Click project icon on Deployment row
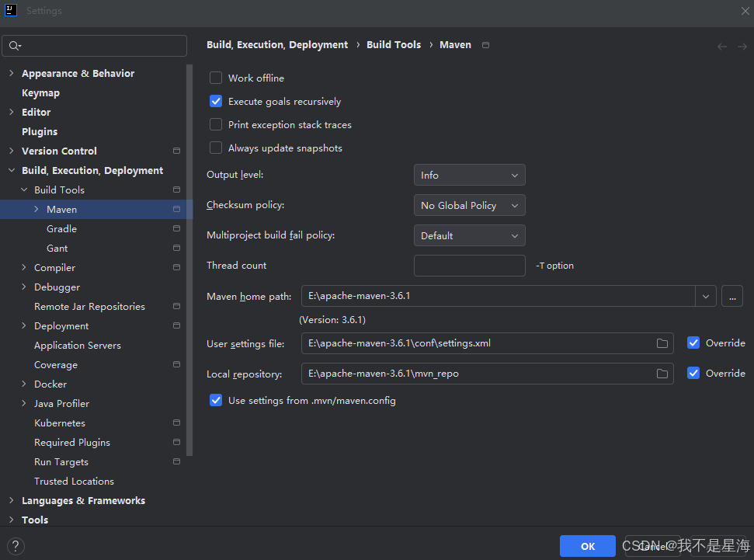754x560 pixels. pos(176,325)
